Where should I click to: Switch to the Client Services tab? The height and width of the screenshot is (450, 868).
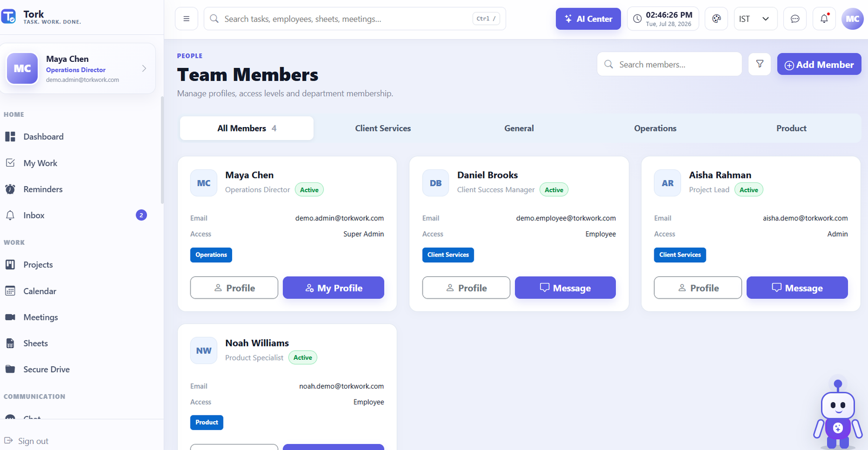click(383, 128)
